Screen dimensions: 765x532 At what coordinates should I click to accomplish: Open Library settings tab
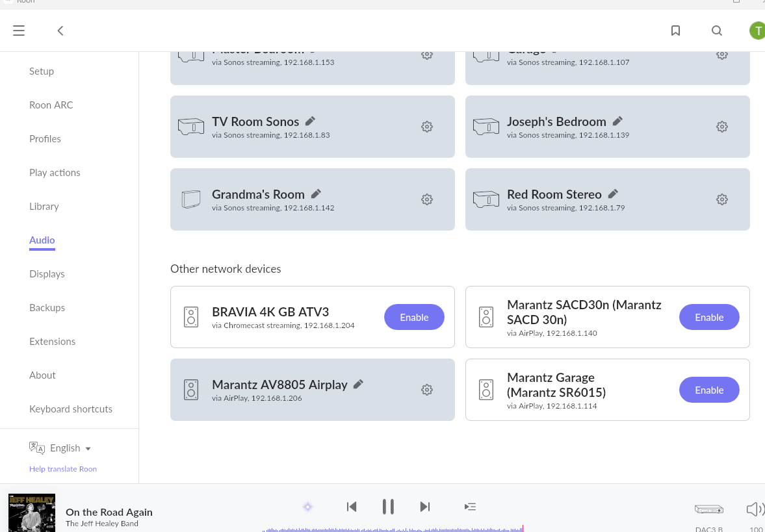(44, 207)
